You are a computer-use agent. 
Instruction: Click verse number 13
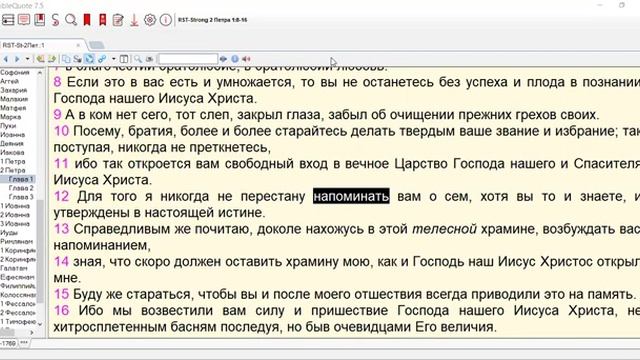61,229
